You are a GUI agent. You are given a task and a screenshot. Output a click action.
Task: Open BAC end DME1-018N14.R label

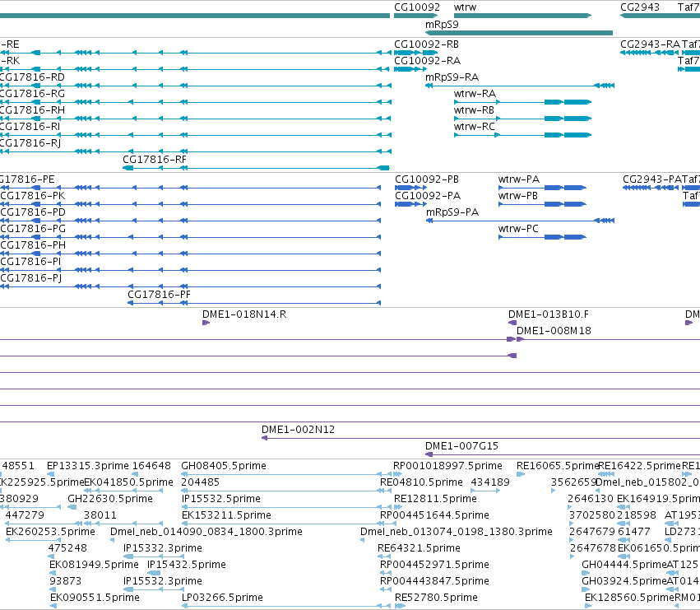244,314
